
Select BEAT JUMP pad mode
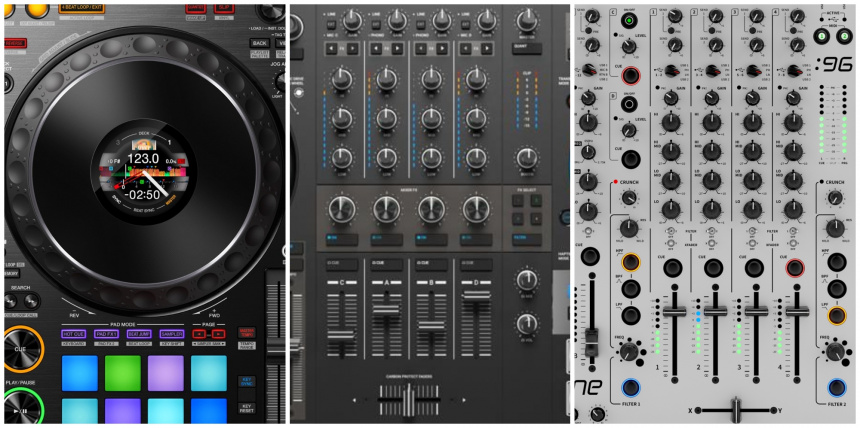(139, 334)
